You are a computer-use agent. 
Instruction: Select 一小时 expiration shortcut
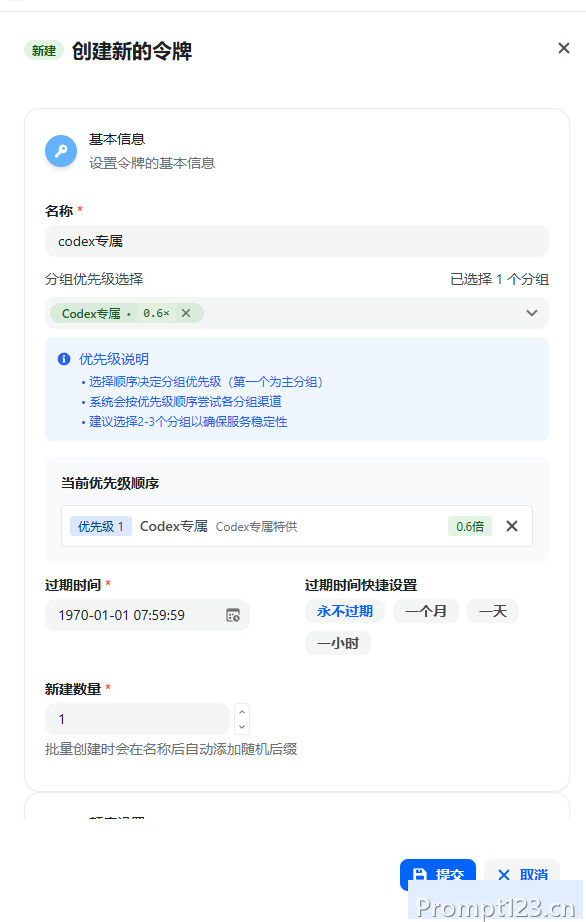click(337, 643)
